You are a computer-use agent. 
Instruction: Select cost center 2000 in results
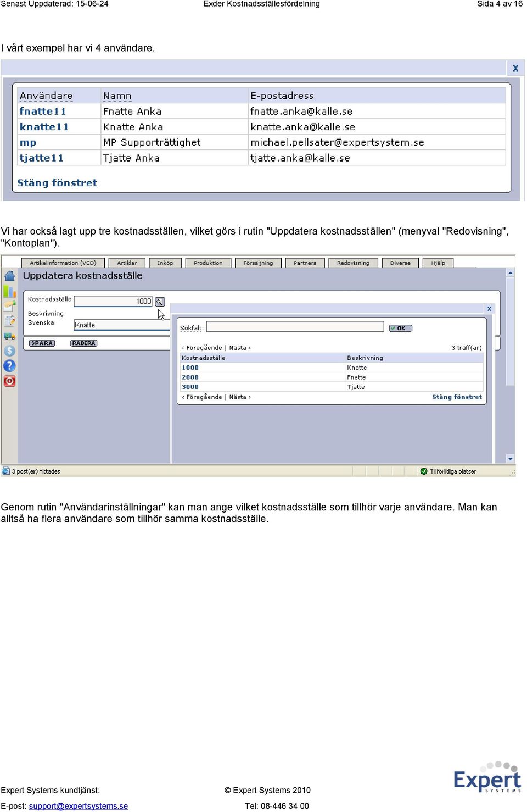[190, 377]
